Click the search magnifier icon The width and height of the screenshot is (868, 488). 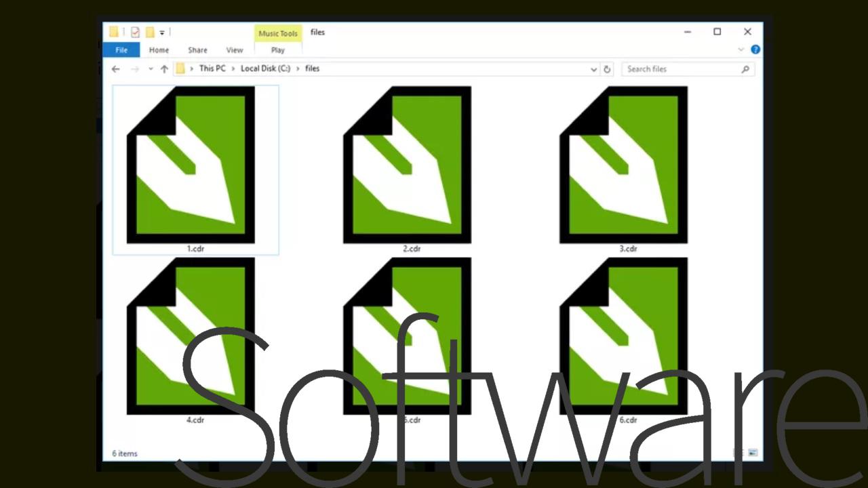(745, 69)
